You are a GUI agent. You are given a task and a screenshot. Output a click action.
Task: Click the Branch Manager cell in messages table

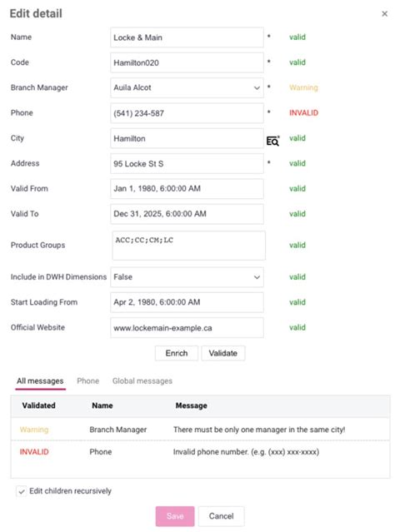[x=118, y=430]
